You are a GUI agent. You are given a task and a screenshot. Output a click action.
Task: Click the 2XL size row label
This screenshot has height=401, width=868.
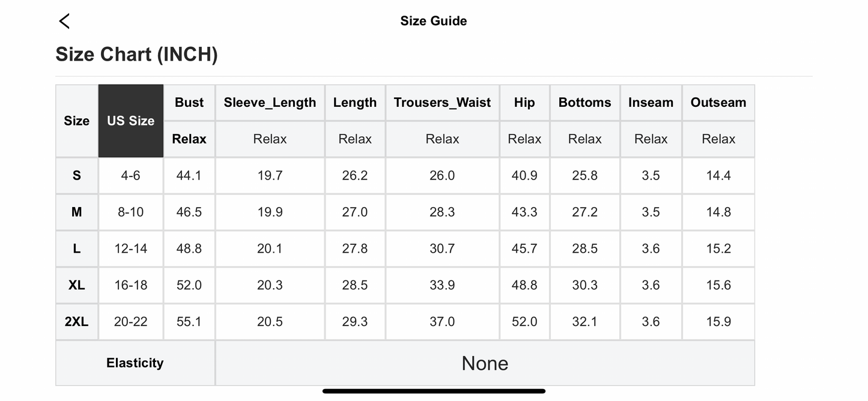click(77, 322)
